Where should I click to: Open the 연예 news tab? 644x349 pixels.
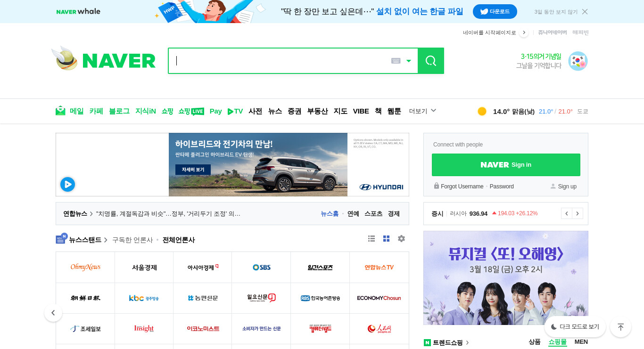click(353, 214)
